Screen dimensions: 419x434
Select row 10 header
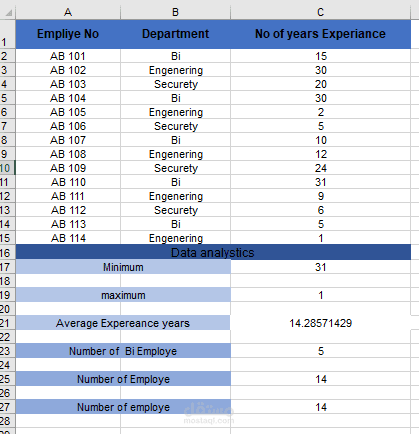pyautogui.click(x=7, y=168)
